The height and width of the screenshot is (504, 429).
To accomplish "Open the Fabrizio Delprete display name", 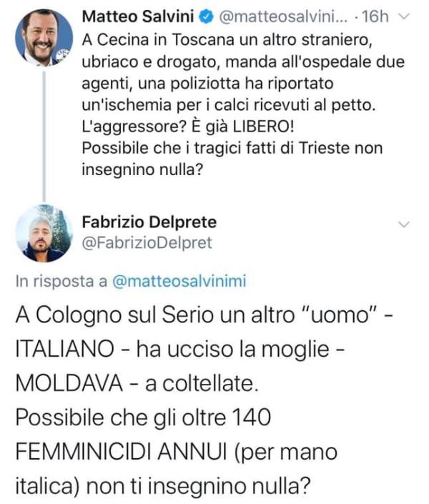I will pyautogui.click(x=149, y=222).
